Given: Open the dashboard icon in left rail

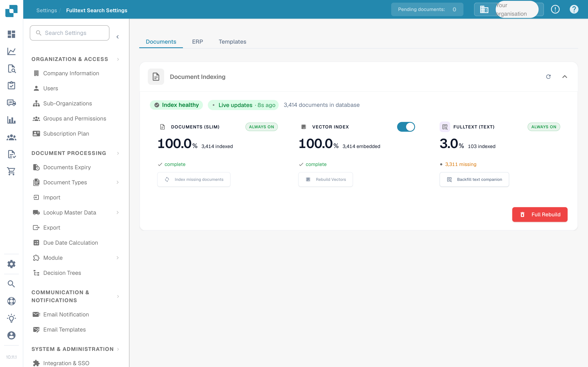Looking at the screenshot, I should click(11, 34).
